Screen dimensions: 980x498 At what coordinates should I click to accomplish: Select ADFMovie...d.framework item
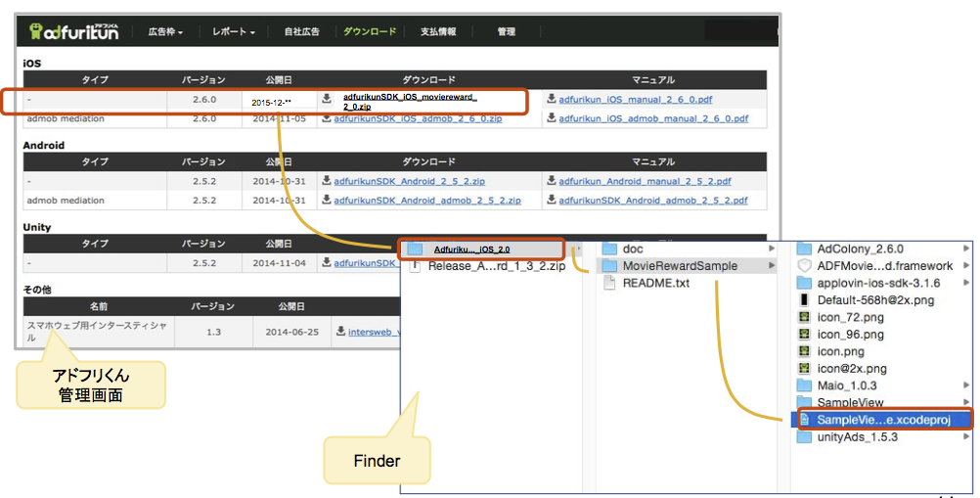pyautogui.click(x=884, y=266)
